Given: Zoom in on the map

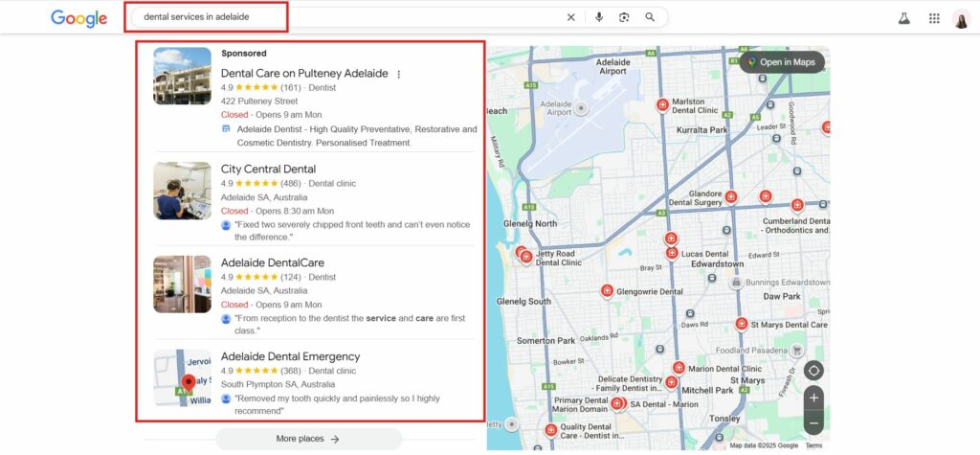Looking at the screenshot, I should coord(813,398).
